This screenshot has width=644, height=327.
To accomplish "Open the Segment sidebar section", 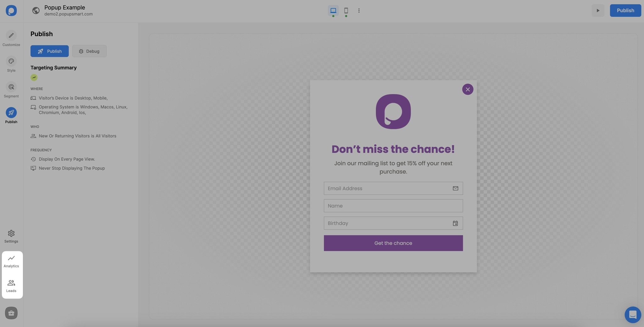I will coord(11,90).
